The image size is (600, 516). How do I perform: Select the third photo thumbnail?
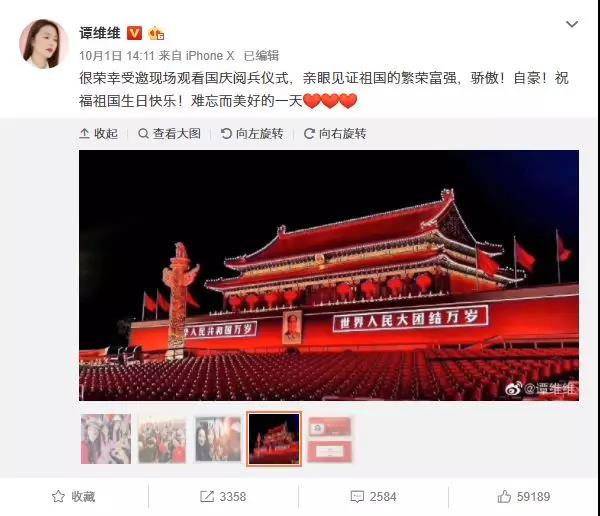click(218, 439)
